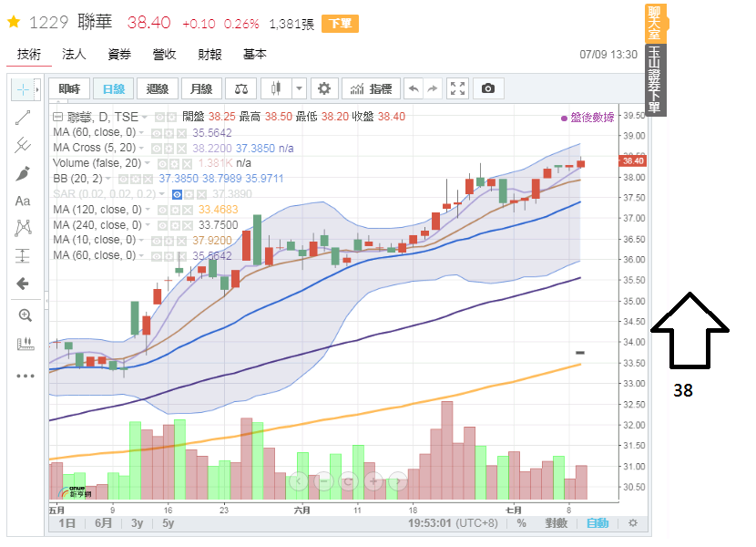Open SAR indicator dropdown arrow
Screen dimensions: 756x547
tap(161, 194)
